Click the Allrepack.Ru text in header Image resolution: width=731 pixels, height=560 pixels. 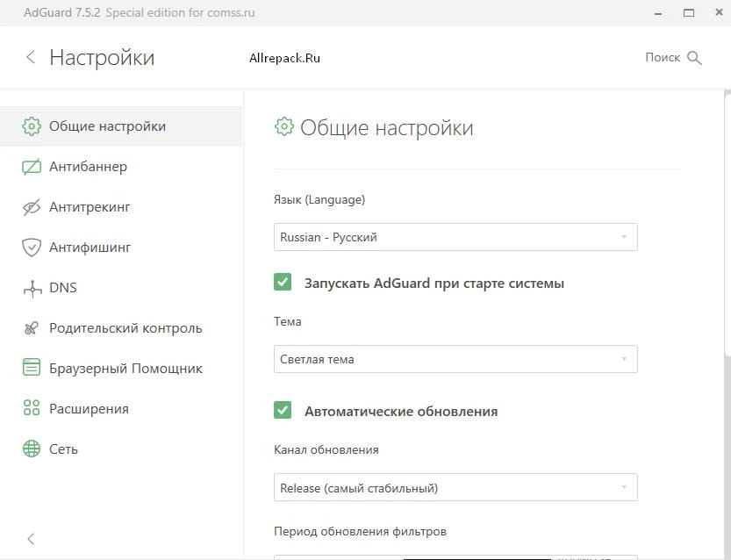[284, 58]
